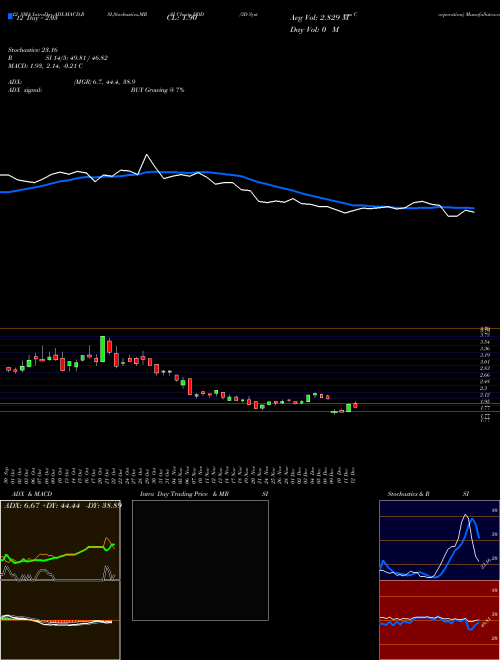Viewport: 500px width, 660px height.
Task: Click the 'SI 14/3: 49.81 / 46.82' reading
Action: (x=77, y=58)
